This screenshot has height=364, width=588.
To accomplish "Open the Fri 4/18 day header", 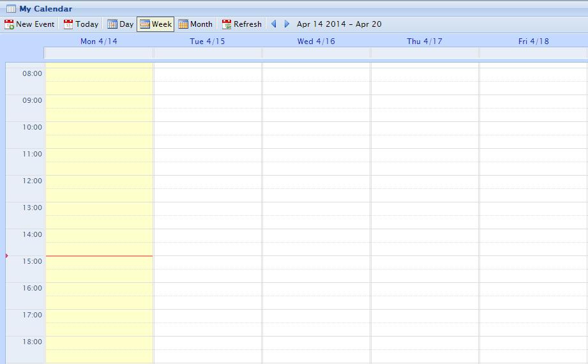I will pos(533,42).
